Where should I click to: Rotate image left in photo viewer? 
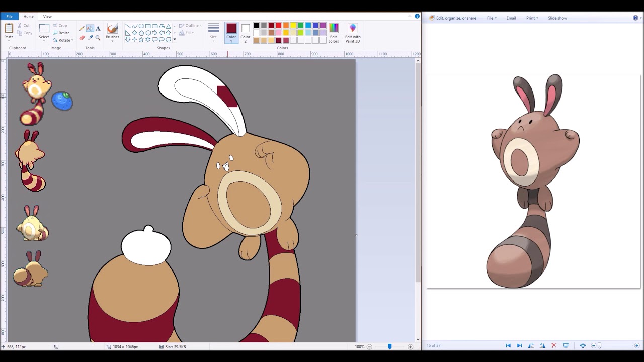click(531, 345)
